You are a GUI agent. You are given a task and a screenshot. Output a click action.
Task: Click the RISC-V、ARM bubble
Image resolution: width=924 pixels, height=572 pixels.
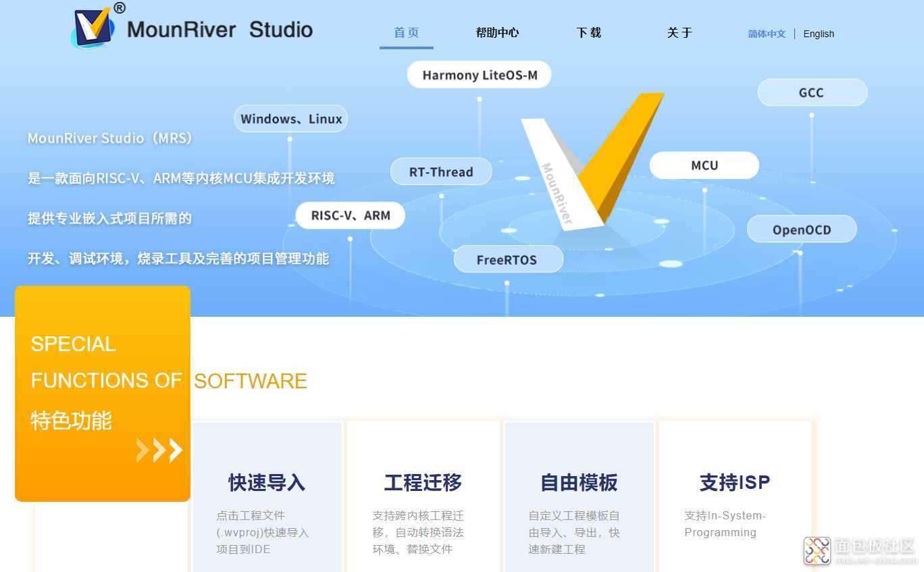tap(351, 215)
